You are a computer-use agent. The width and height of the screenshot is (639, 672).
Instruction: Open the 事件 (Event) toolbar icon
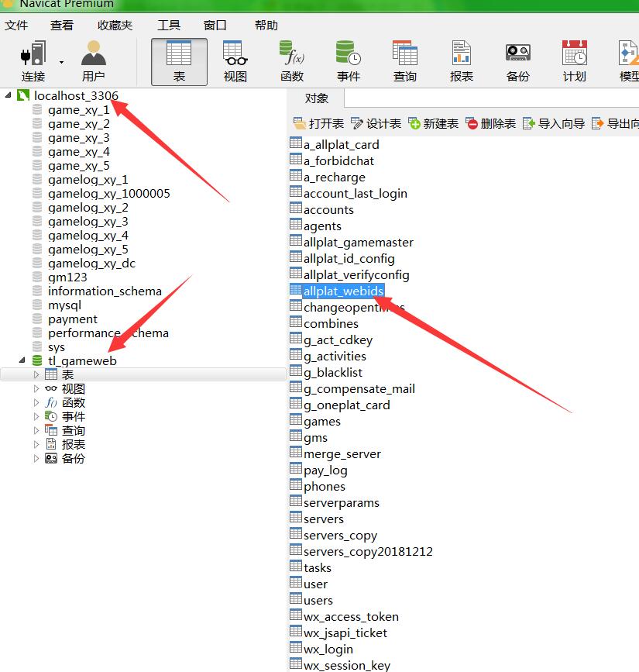[348, 61]
